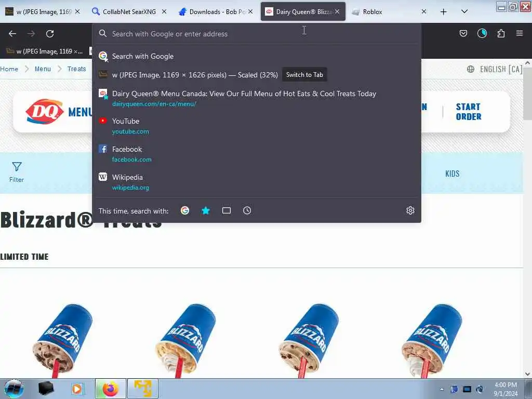The image size is (532, 399).
Task: Search history with the clock icon
Action: pyautogui.click(x=247, y=211)
